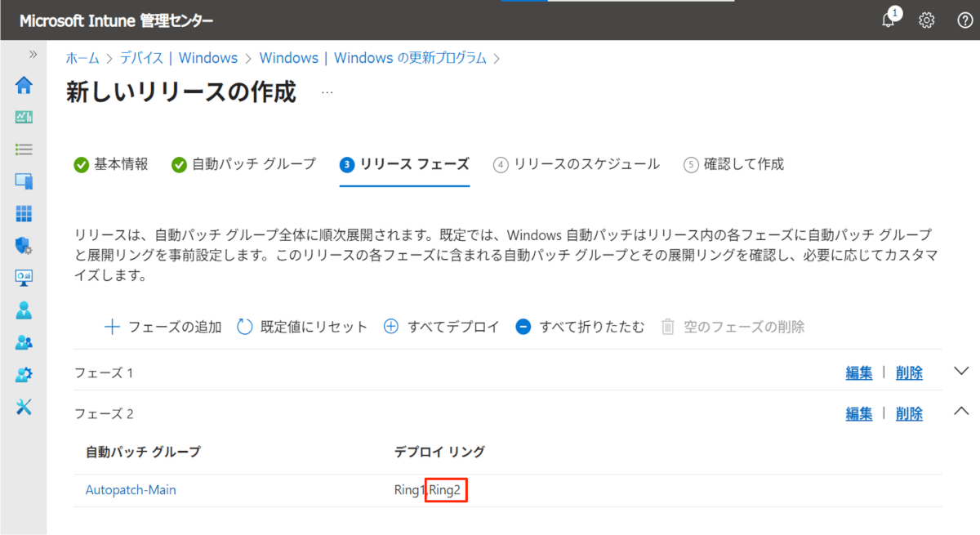Open All services list icon
Image resolution: width=980 pixels, height=535 pixels.
pyautogui.click(x=24, y=149)
